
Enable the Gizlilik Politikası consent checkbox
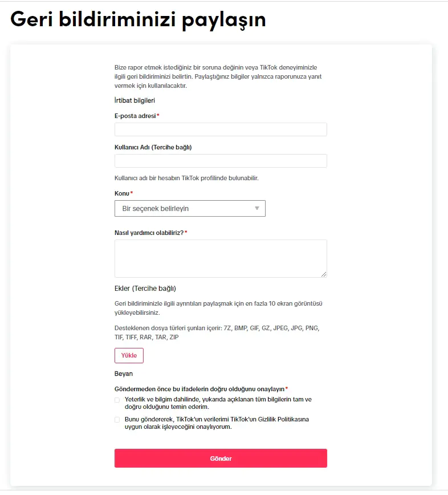click(x=117, y=420)
